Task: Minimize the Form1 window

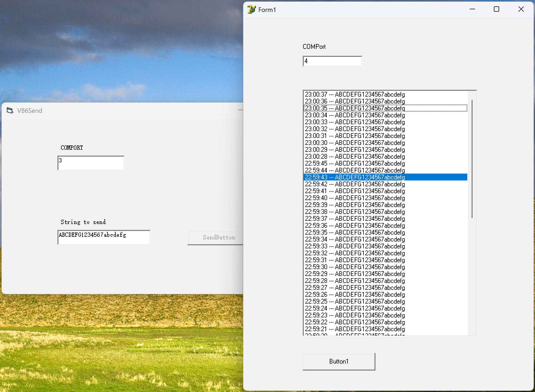Action: 472,9
